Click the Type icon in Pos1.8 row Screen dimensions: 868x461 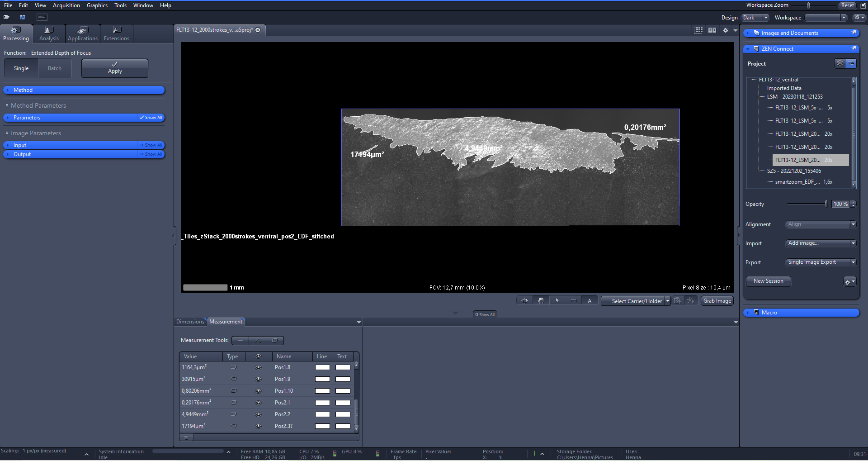[234, 367]
